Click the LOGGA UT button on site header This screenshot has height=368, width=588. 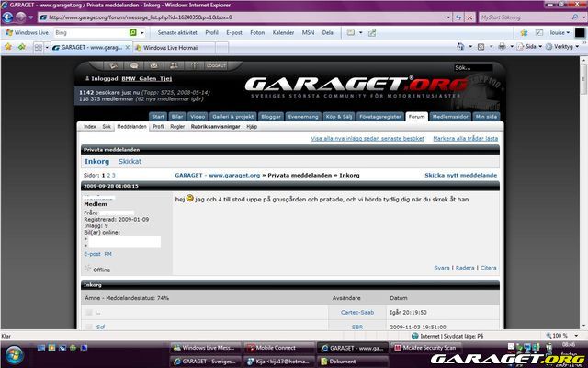[216, 65]
